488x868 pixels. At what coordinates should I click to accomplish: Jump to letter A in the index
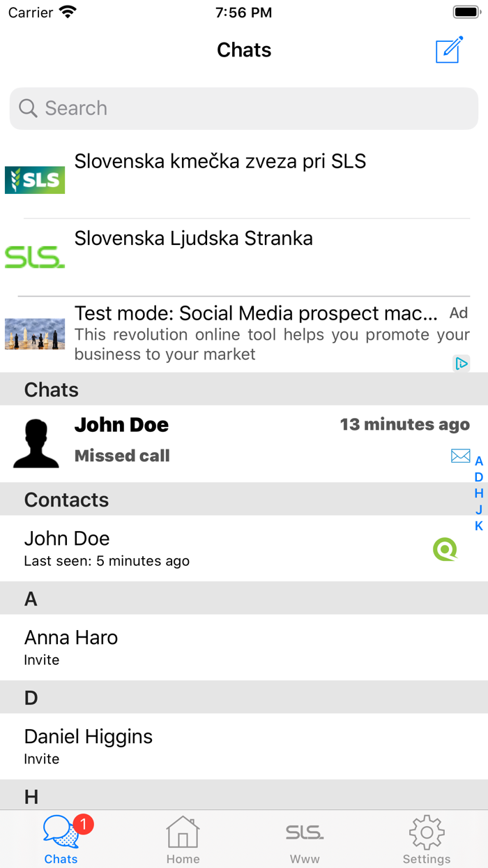click(479, 461)
